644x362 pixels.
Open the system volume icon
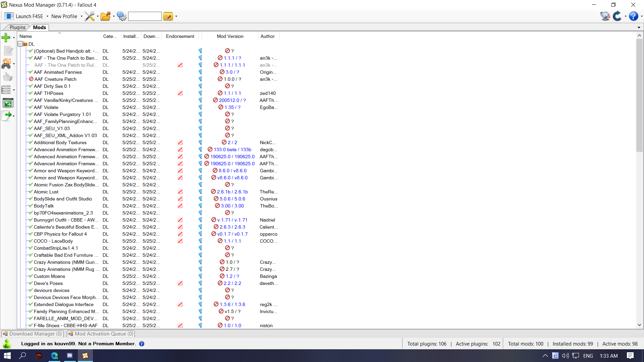[565, 356]
